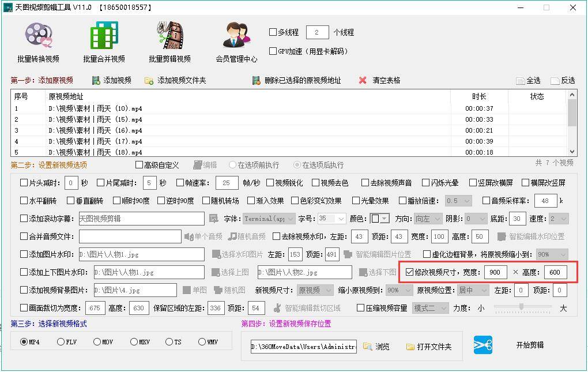Click 随机图 background image icon
The image size is (588, 372).
click(x=218, y=290)
